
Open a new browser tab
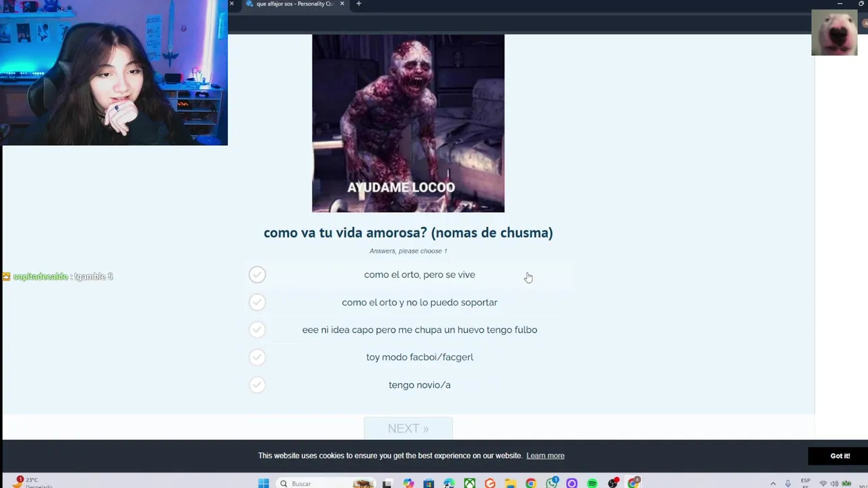(x=359, y=4)
